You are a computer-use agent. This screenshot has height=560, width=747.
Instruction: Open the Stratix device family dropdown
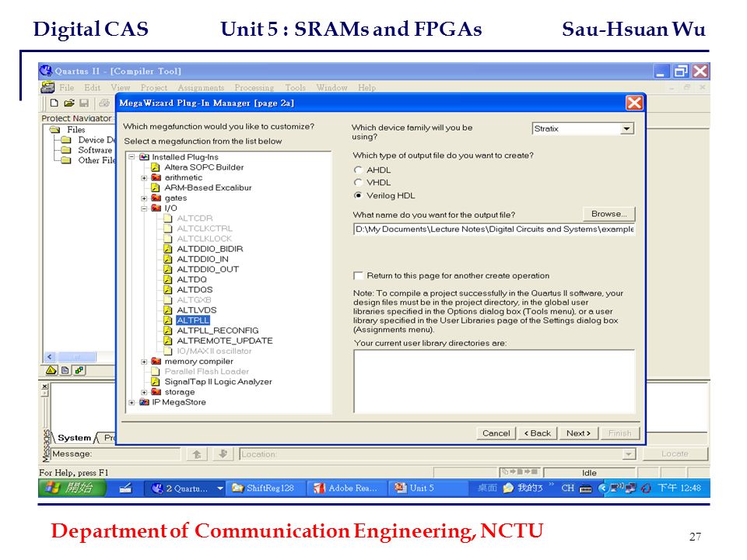(626, 128)
